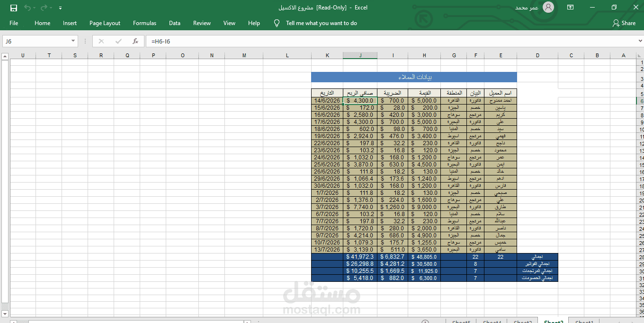Click the التاريخ header cell
644x323 pixels.
(327, 93)
